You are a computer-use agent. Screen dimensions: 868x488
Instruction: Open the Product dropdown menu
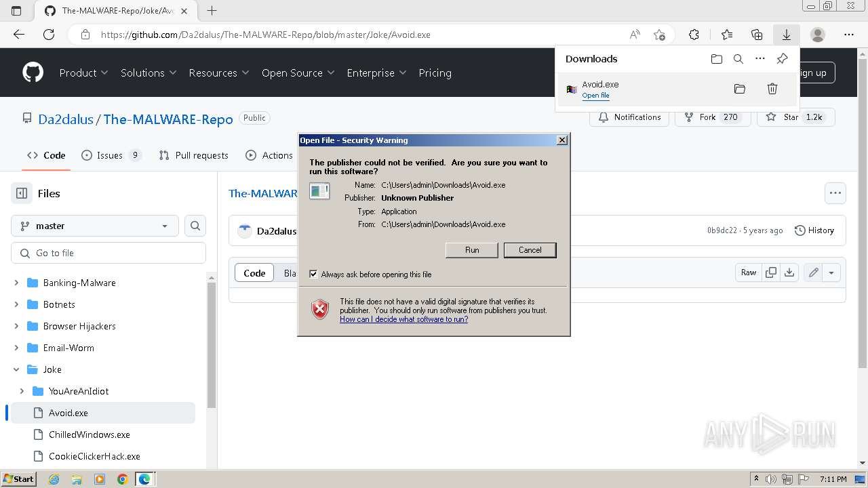[x=83, y=73]
